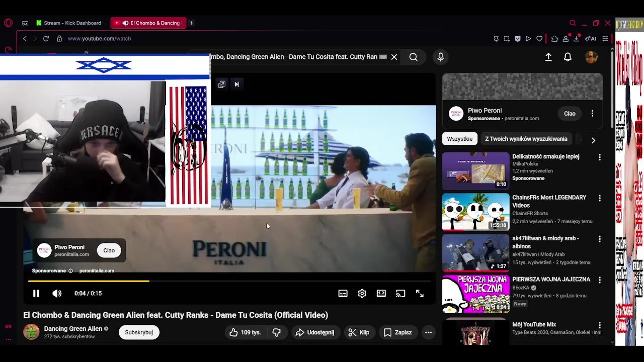Cast video to a TV
The height and width of the screenshot is (362, 644).
point(400,294)
